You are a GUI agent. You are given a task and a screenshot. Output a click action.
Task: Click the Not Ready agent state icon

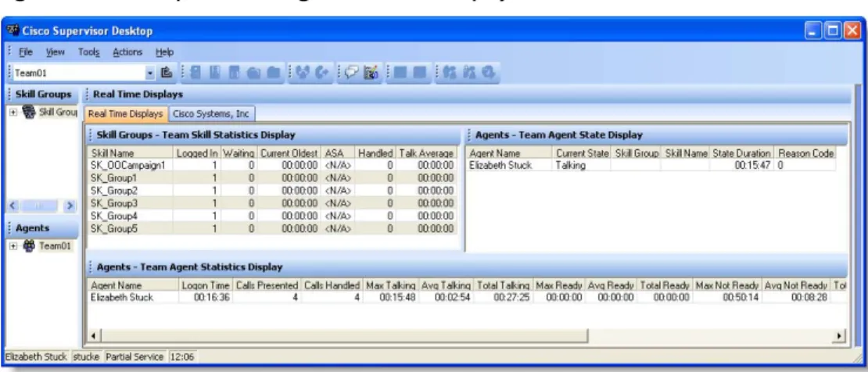(x=235, y=73)
